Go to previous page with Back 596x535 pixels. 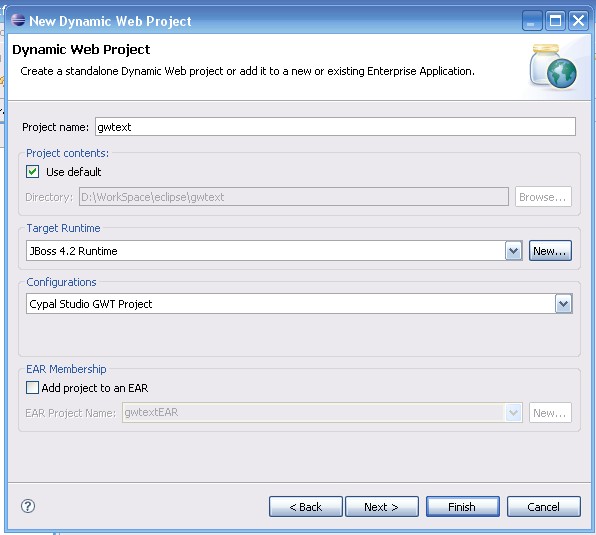(306, 507)
